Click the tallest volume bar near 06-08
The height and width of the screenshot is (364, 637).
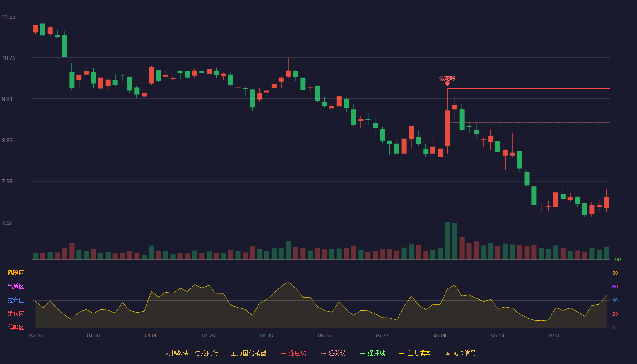click(x=447, y=241)
